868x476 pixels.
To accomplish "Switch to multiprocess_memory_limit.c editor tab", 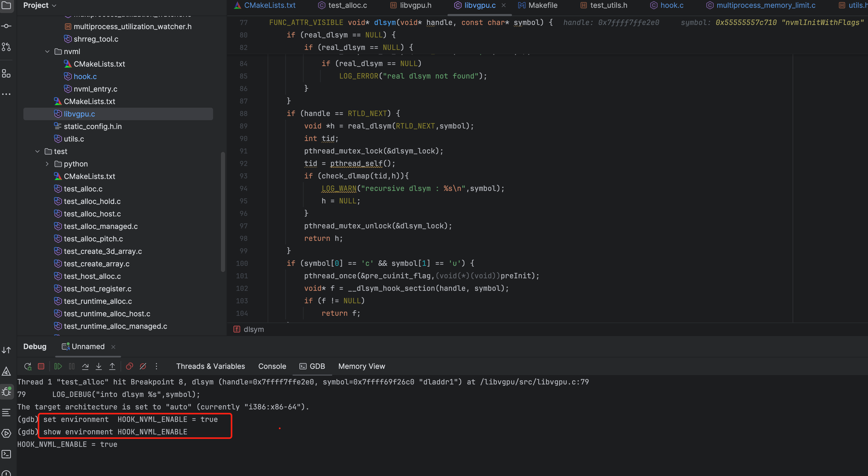I will pyautogui.click(x=761, y=5).
